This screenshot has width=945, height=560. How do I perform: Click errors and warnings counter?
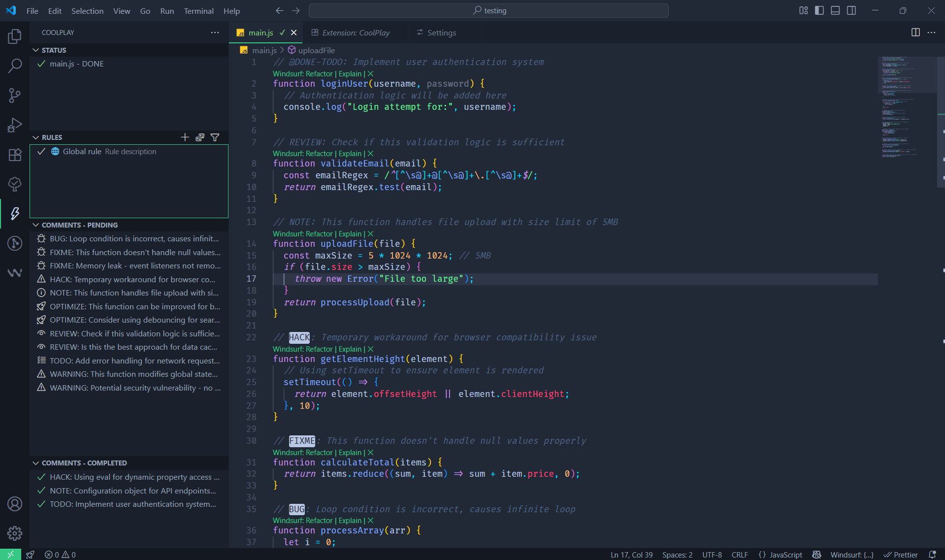point(60,555)
